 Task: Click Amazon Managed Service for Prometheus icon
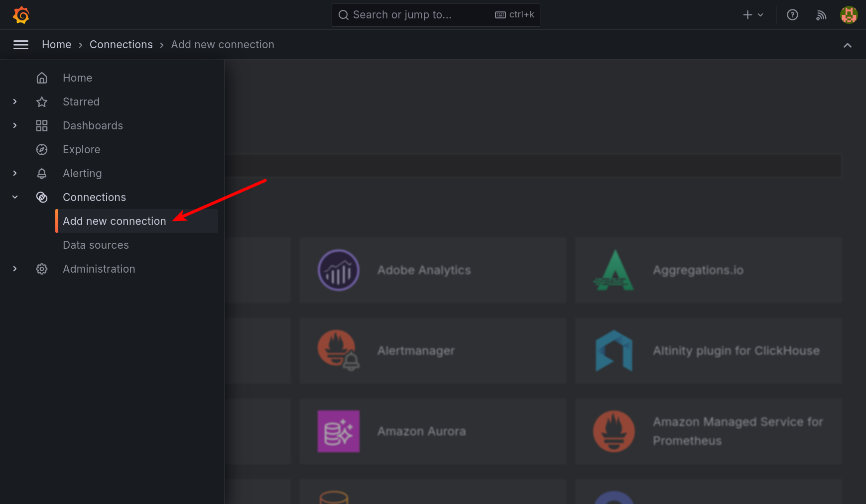(x=614, y=431)
